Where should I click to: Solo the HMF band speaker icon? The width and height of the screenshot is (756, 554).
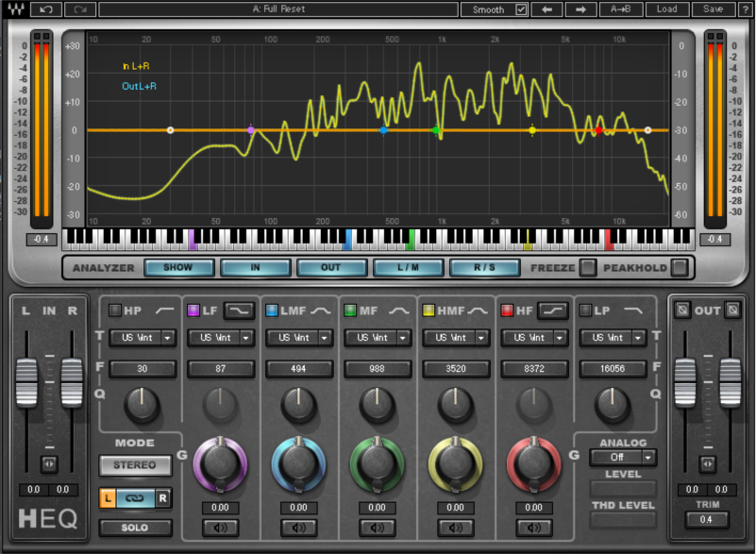(x=455, y=528)
